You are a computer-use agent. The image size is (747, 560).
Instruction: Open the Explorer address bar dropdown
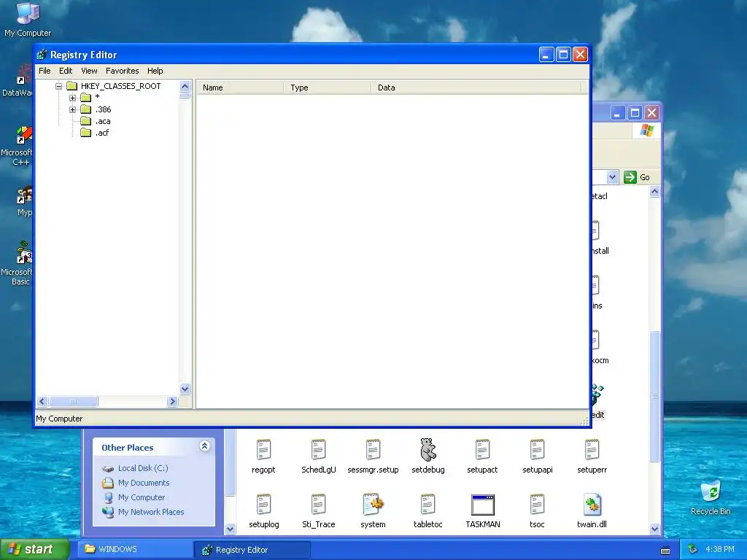[x=612, y=178]
